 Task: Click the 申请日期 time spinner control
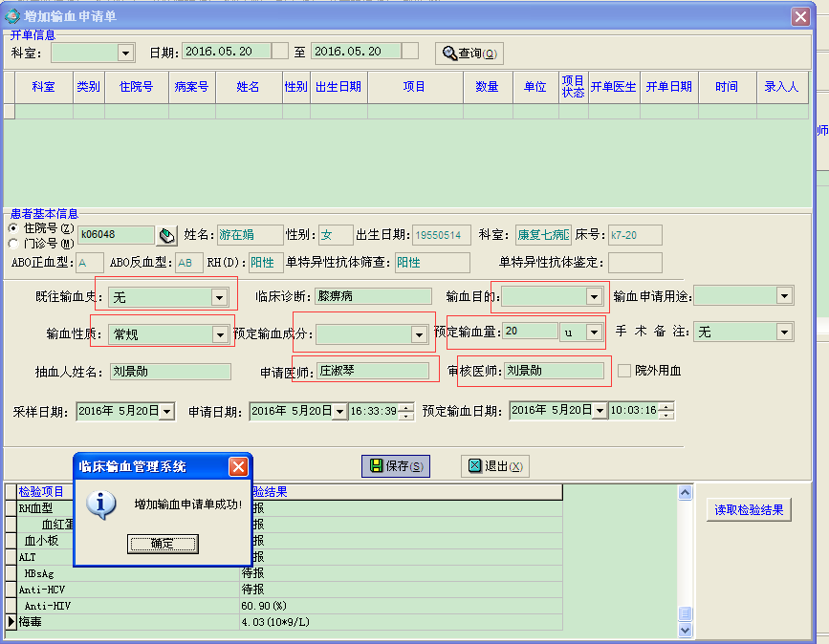[406, 411]
